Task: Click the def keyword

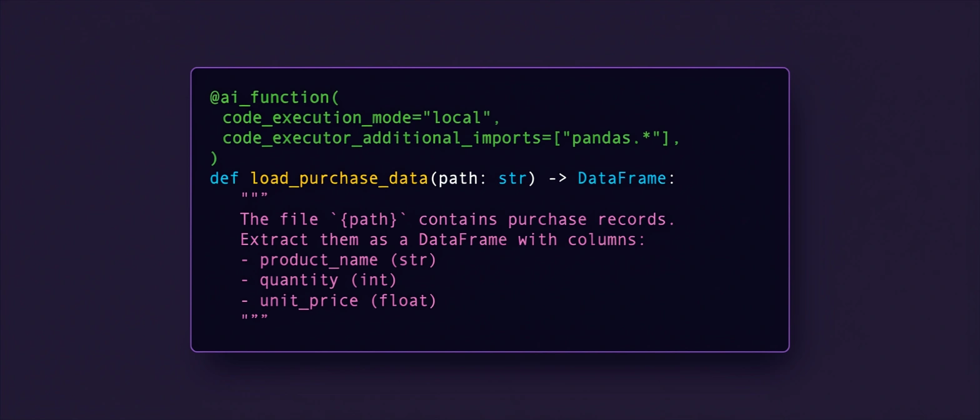Action: [224, 179]
